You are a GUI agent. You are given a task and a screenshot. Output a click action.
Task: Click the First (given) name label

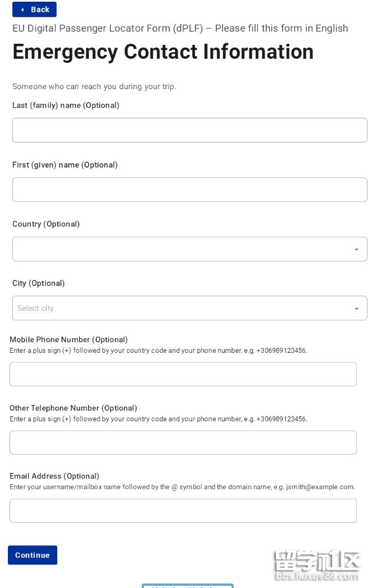[x=65, y=165]
